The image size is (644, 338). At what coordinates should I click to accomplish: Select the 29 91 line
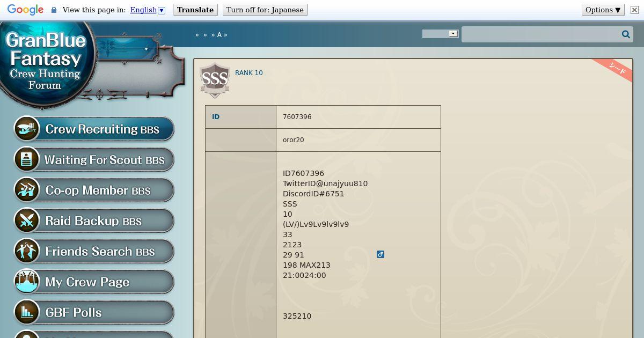point(293,255)
